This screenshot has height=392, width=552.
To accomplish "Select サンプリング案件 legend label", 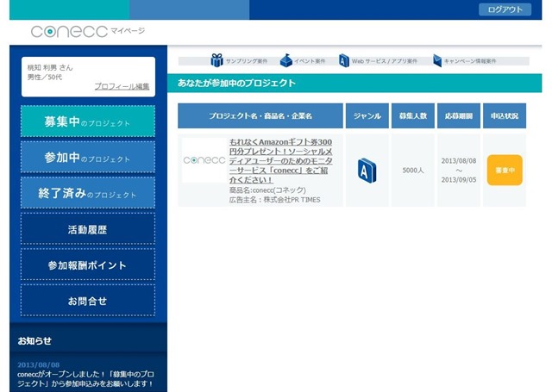I will pyautogui.click(x=247, y=61).
